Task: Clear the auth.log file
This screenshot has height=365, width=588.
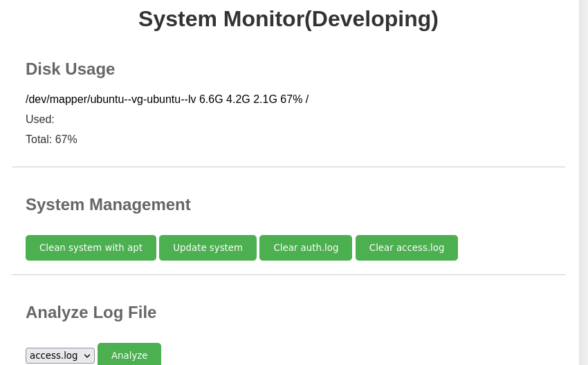Action: (x=306, y=247)
